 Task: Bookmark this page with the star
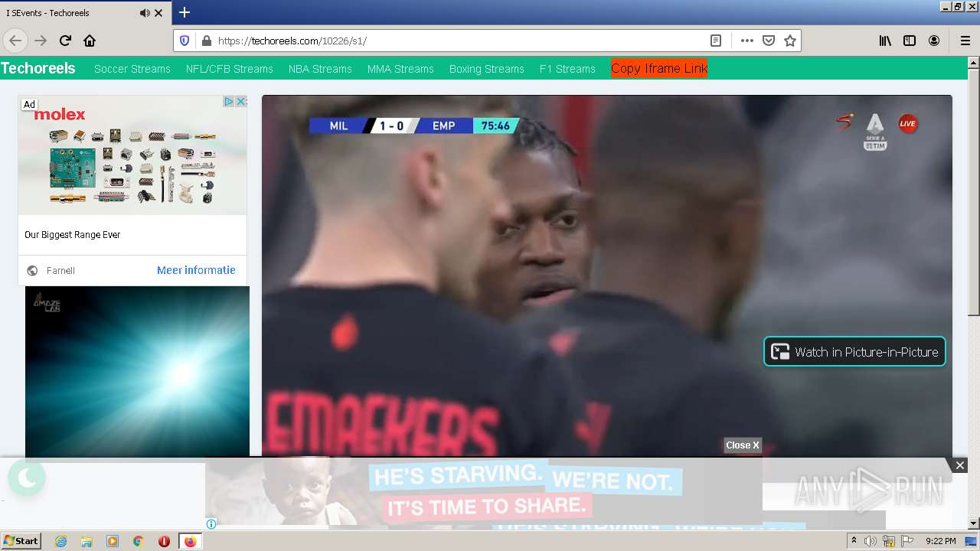click(x=790, y=41)
